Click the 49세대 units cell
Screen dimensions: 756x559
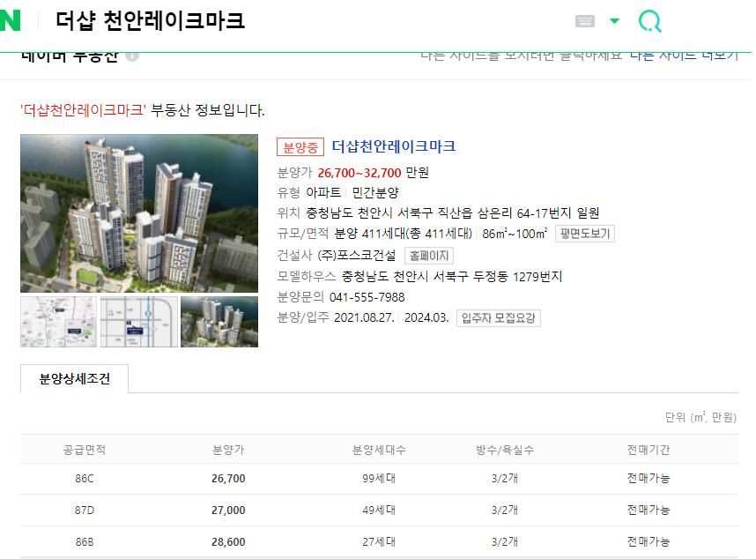379,511
